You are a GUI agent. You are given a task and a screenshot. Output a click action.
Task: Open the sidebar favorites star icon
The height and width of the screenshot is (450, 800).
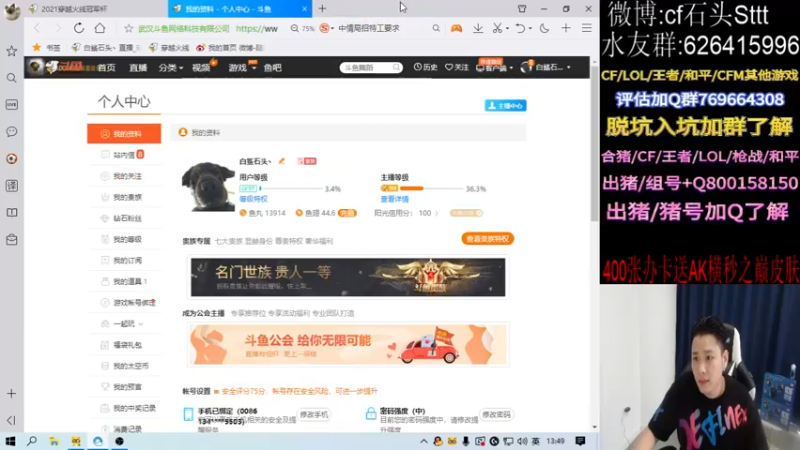pos(11,51)
